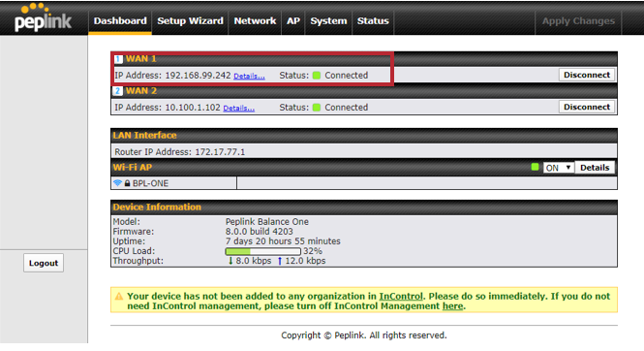This screenshot has width=644, height=351.
Task: Disconnect WAN 1
Action: pos(587,75)
